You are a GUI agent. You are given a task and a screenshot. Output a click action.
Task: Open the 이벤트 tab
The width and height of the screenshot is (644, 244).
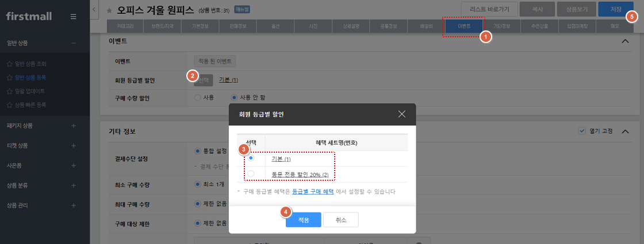pyautogui.click(x=464, y=26)
